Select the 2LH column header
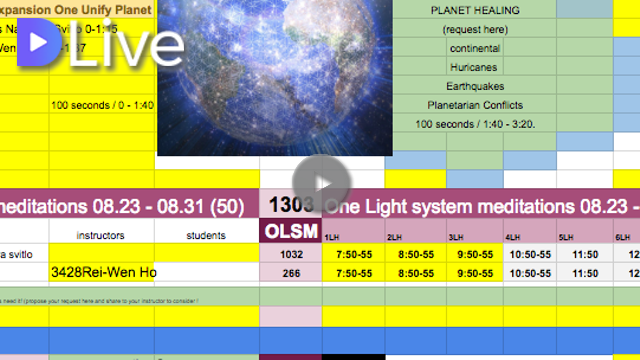This screenshot has width=640, height=360. [416, 231]
